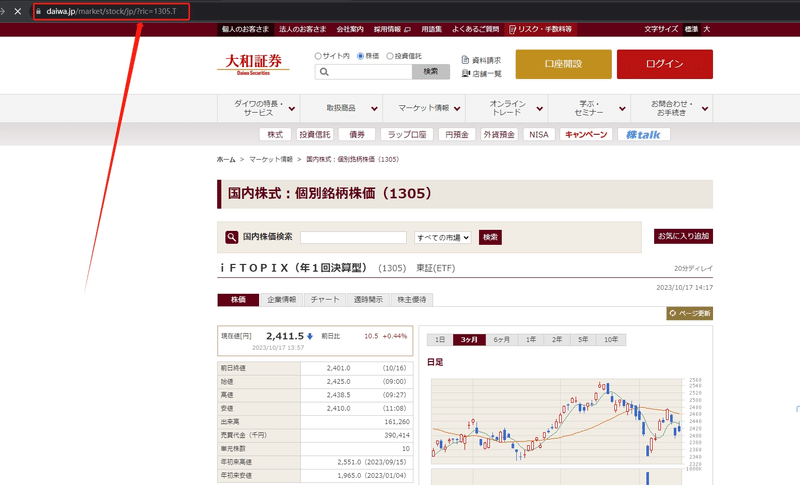Open the NISA shortcut link
The image size is (800, 485).
click(x=539, y=135)
